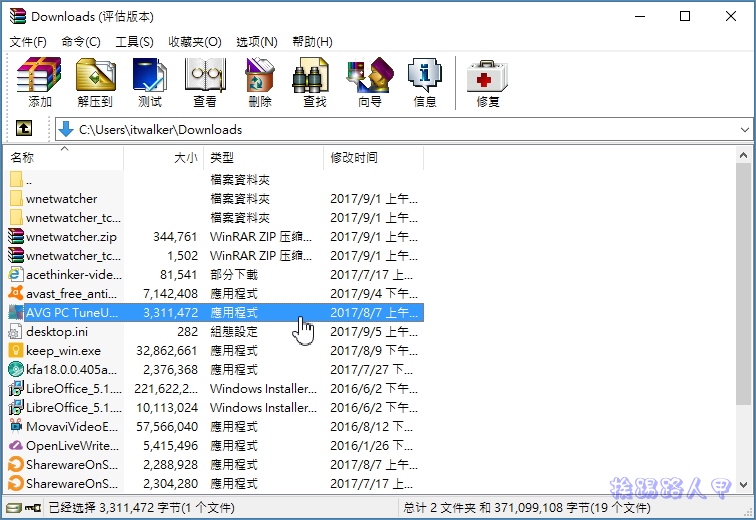Click the 修复 (Repair) first-aid icon
Screen dimensions: 756x520
487,76
